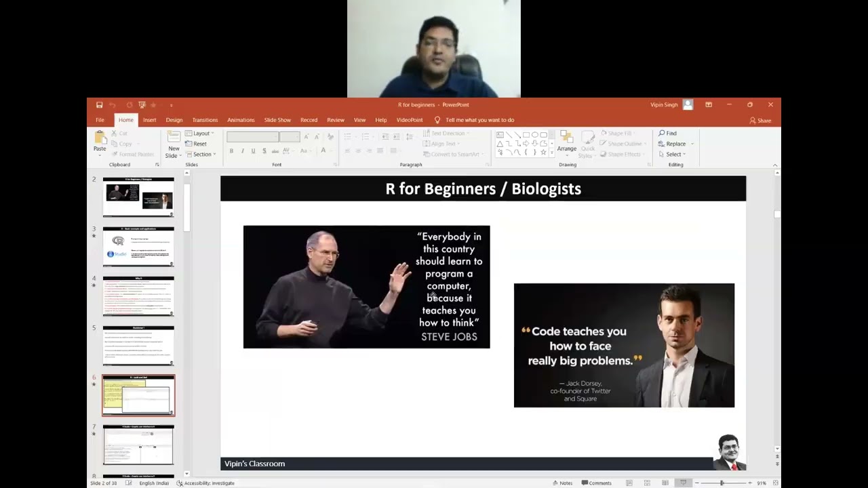Image resolution: width=868 pixels, height=488 pixels.
Task: Expand the shapes gallery More arrow
Action: (552, 152)
